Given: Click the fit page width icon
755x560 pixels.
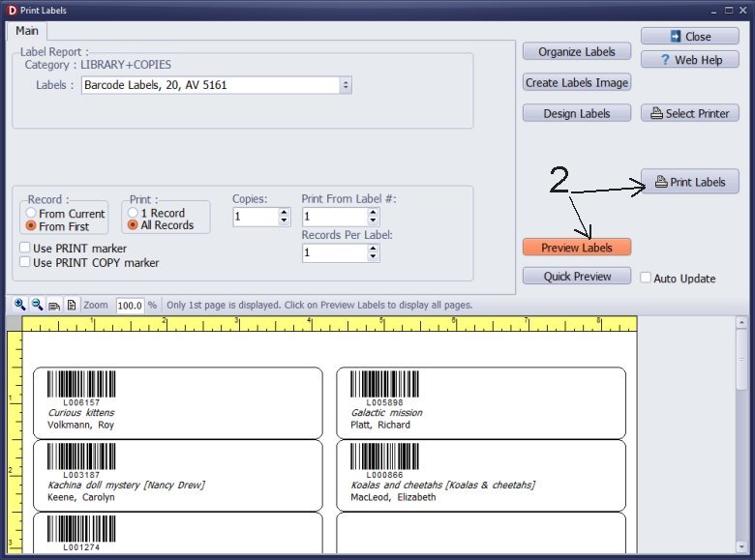Looking at the screenshot, I should 54,305.
